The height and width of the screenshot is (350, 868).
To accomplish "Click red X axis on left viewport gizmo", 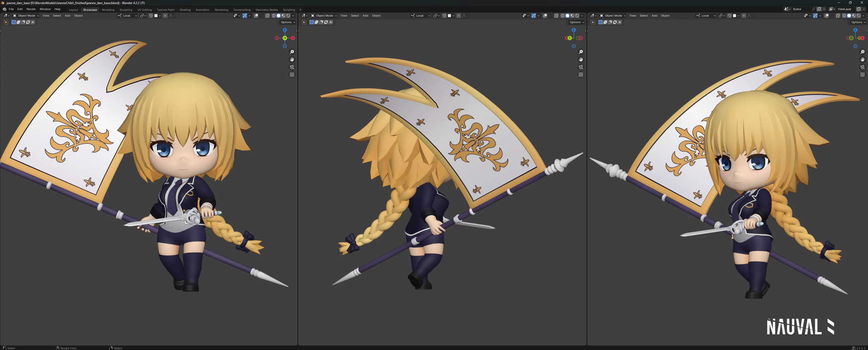I will pos(293,38).
